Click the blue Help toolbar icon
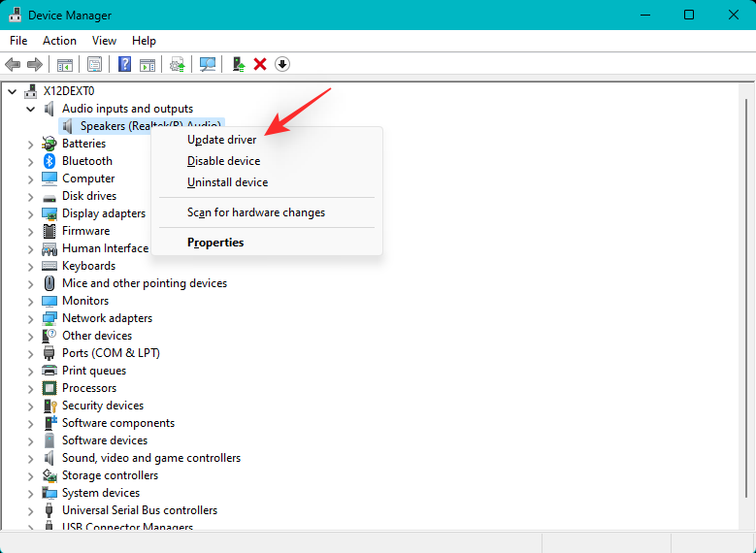Image resolution: width=756 pixels, height=553 pixels. point(124,64)
